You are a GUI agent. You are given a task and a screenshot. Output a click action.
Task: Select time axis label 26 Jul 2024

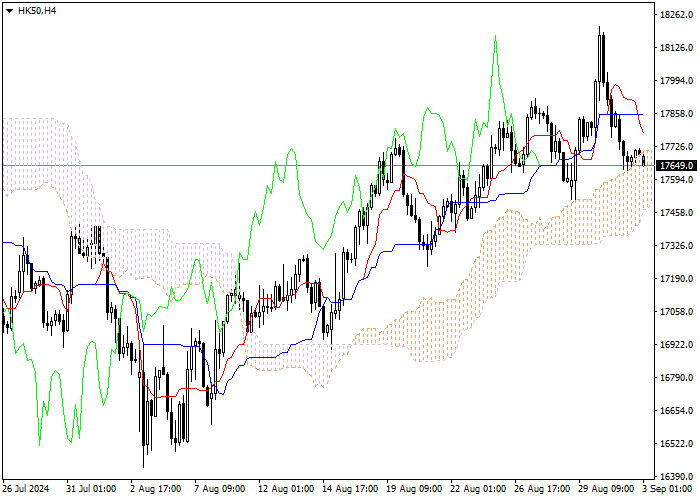pyautogui.click(x=26, y=488)
